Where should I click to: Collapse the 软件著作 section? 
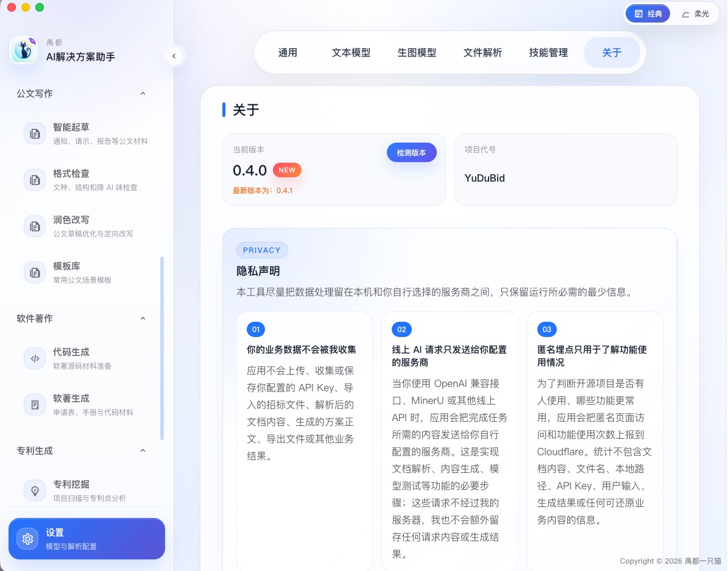point(143,318)
